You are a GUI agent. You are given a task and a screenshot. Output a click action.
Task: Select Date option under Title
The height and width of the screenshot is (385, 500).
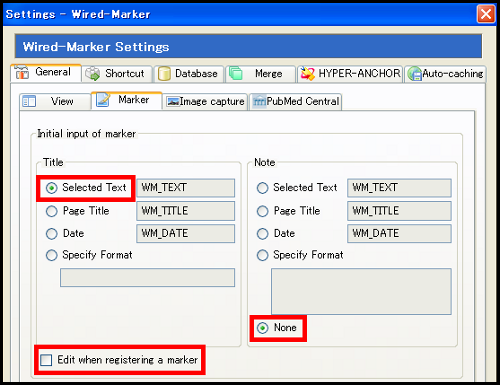click(x=52, y=234)
